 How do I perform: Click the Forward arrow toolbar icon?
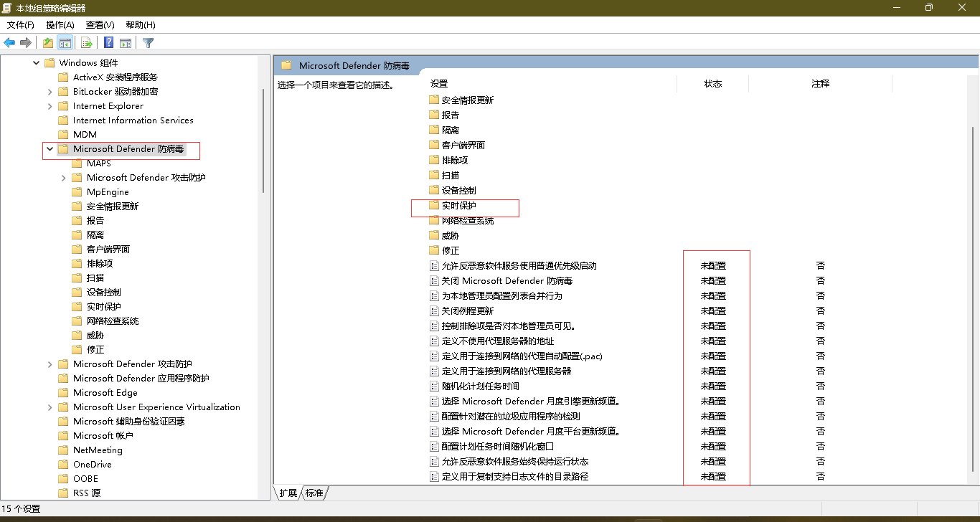click(26, 43)
